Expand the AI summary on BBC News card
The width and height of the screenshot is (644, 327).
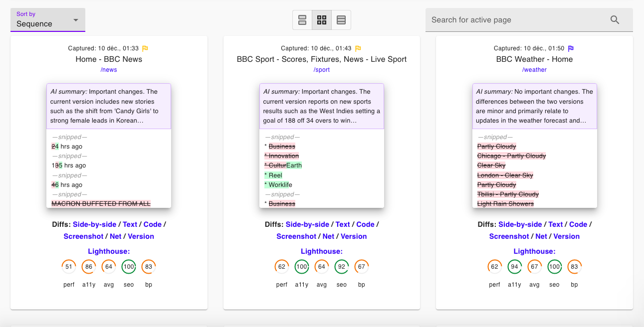coord(109,106)
